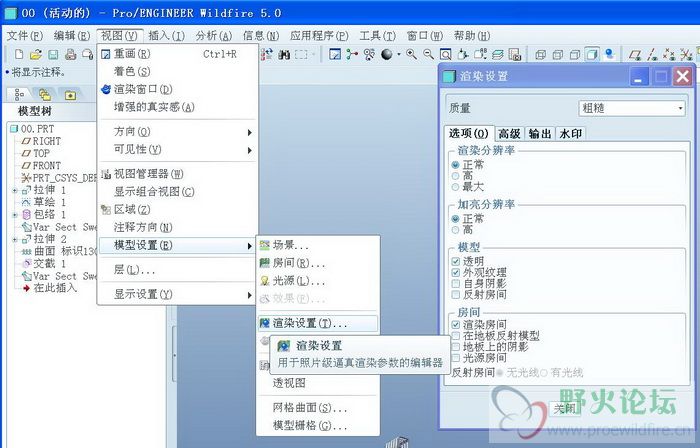
Task: Open the 文件(F) menu
Action: pos(25,36)
